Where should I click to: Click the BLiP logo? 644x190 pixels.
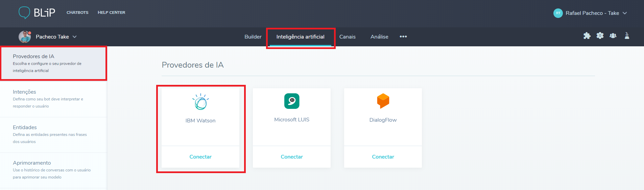coord(37,13)
